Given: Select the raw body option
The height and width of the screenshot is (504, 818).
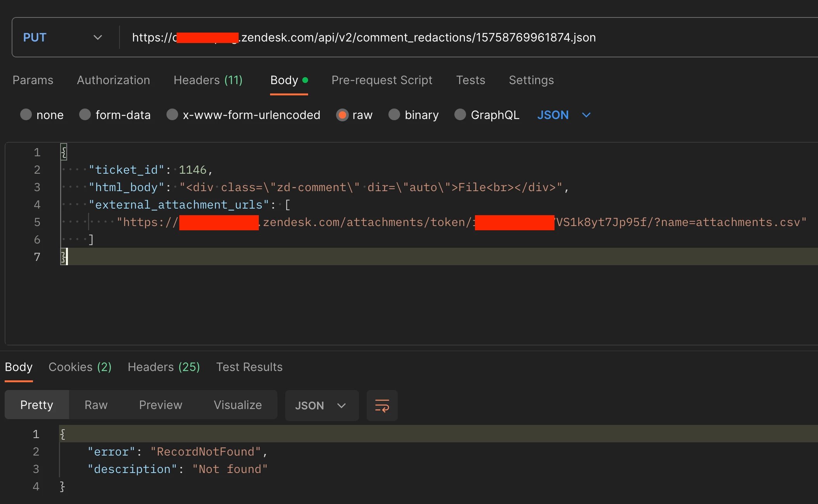Looking at the screenshot, I should [x=342, y=115].
